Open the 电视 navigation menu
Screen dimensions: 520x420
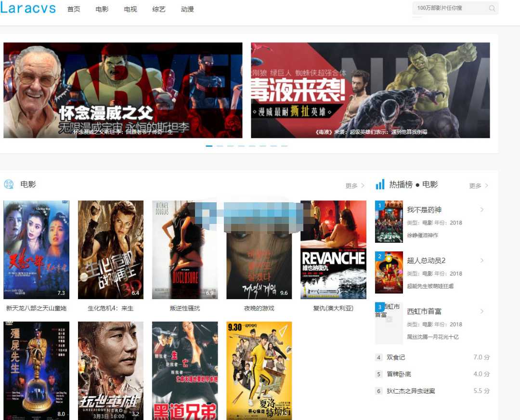[x=130, y=9]
